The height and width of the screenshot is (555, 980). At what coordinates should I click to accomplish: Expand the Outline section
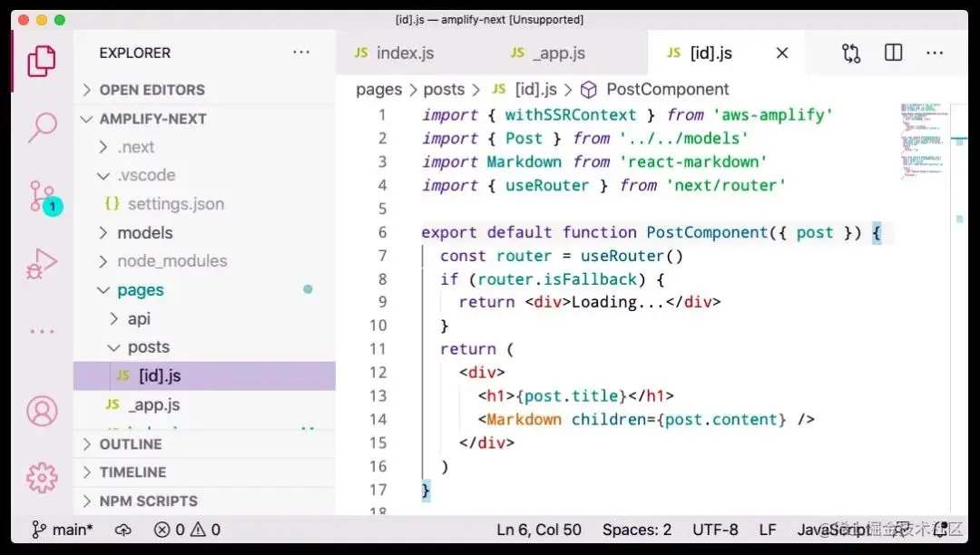pyautogui.click(x=204, y=443)
